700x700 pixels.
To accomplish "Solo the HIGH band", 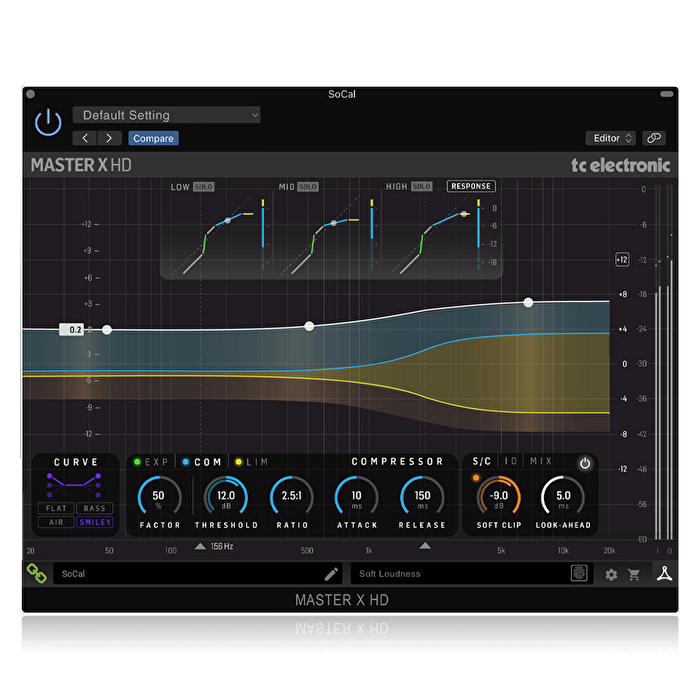I will pos(421,186).
